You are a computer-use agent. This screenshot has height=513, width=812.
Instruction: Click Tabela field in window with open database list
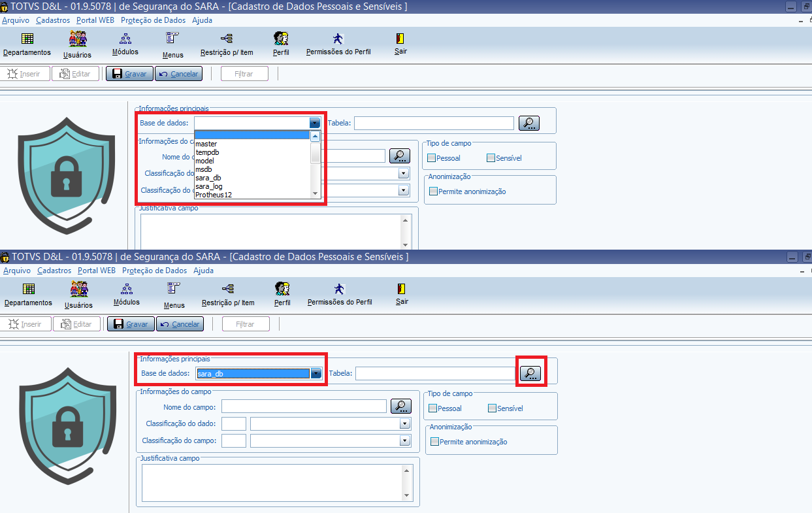434,123
